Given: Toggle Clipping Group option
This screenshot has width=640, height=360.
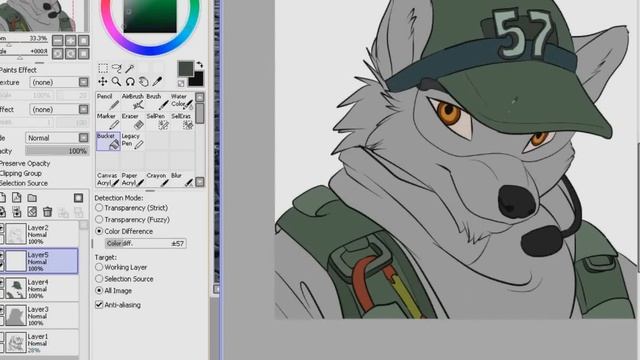Looking at the screenshot, I should click(x=21, y=173).
